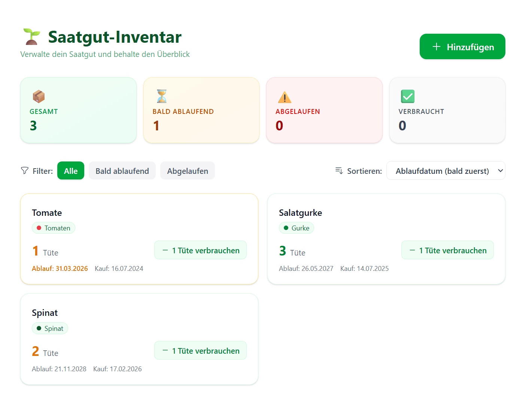The height and width of the screenshot is (405, 532).
Task: Click the plus icon inside the Hinzufügen button
Action: (436, 46)
